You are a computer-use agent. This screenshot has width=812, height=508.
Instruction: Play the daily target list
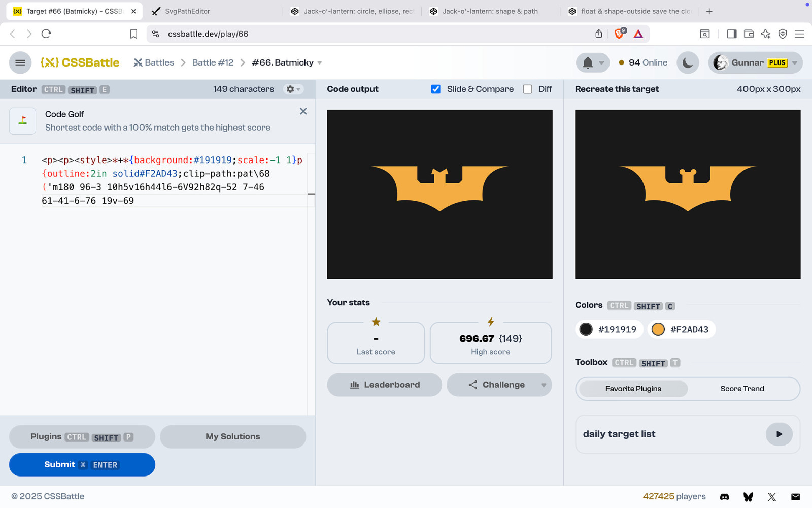coord(779,434)
